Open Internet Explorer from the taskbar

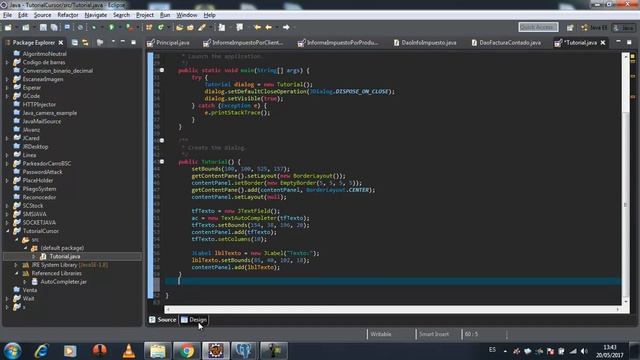click(x=41, y=351)
